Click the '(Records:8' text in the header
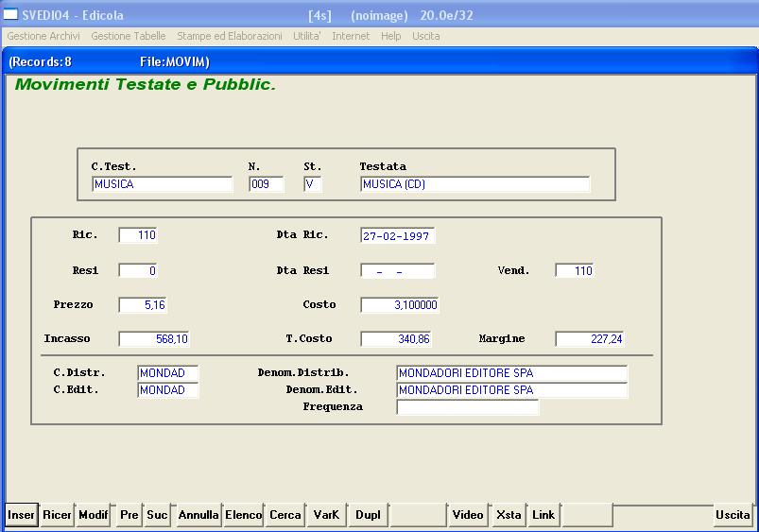 tap(41, 62)
